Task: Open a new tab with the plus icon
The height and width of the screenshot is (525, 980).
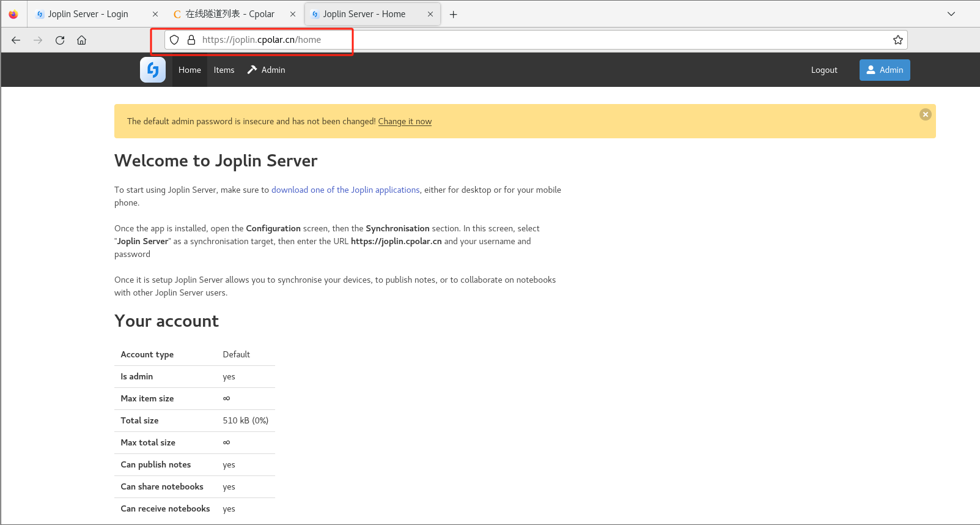Action: (x=453, y=14)
